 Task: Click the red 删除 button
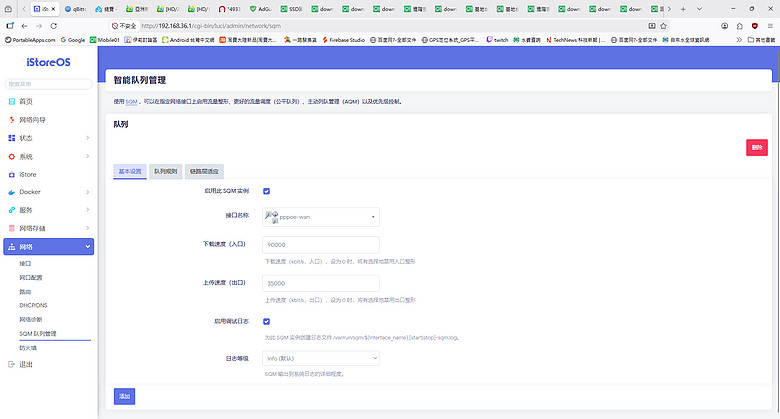[x=757, y=147]
